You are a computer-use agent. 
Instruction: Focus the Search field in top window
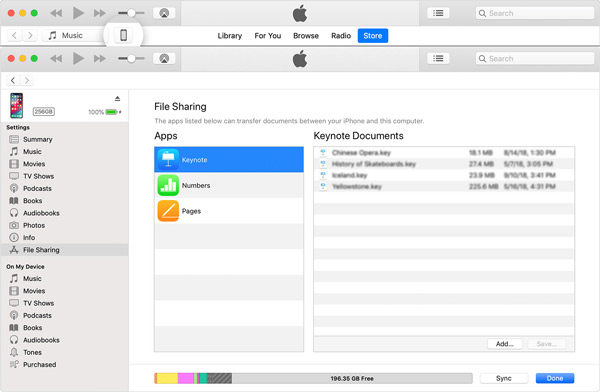click(535, 13)
